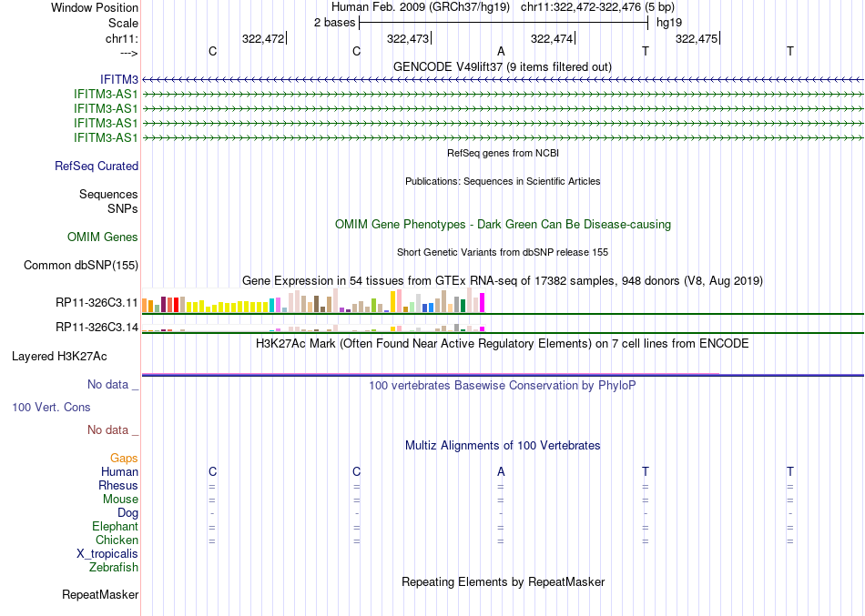The height and width of the screenshot is (616, 865).
Task: Click Gene Expression in 54 tissues title
Action: click(x=503, y=280)
